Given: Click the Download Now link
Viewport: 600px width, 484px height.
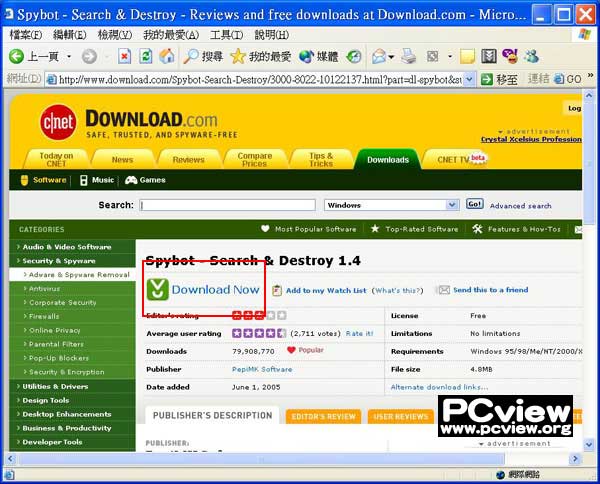Looking at the screenshot, I should click(215, 290).
